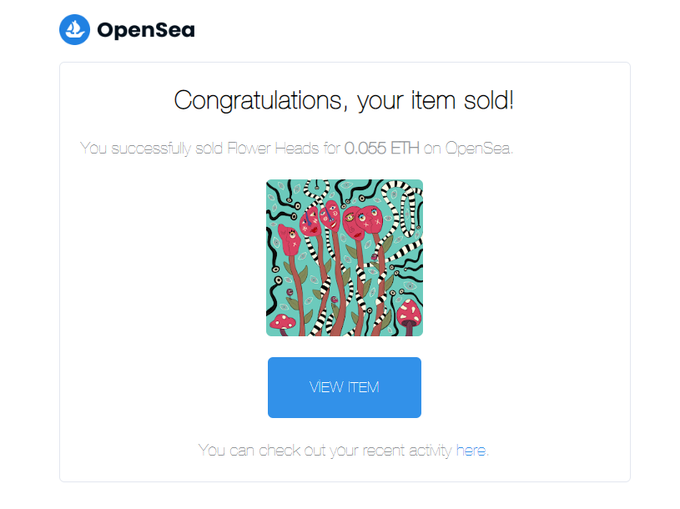Click the 'Congratulations, your item sold!' heading
This screenshot has height=509, width=680.
coord(344,101)
